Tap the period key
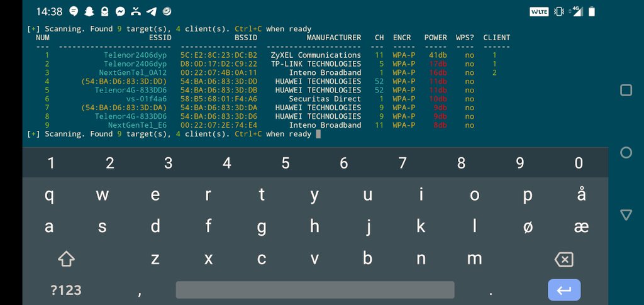The image size is (644, 305). 491,292
